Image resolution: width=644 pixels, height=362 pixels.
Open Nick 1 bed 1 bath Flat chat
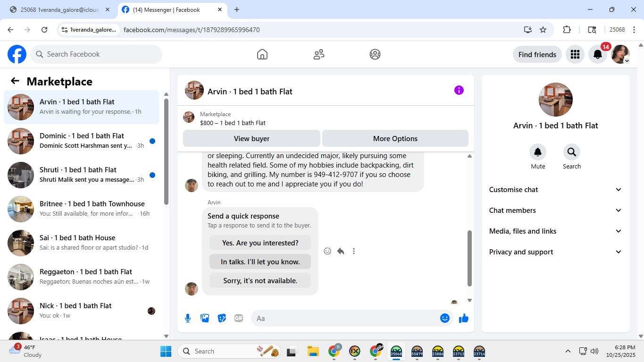coord(82,311)
